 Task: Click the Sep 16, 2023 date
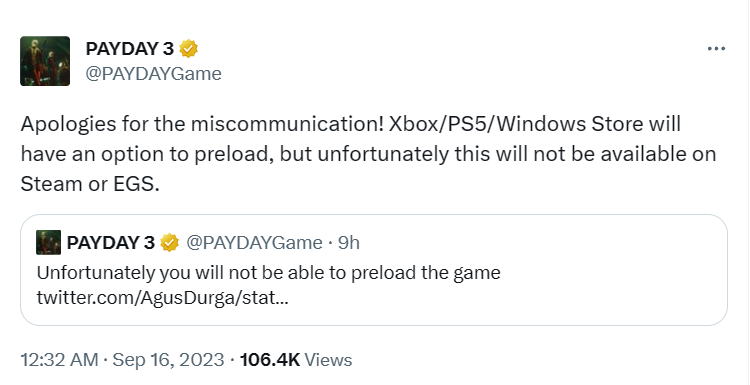click(168, 360)
